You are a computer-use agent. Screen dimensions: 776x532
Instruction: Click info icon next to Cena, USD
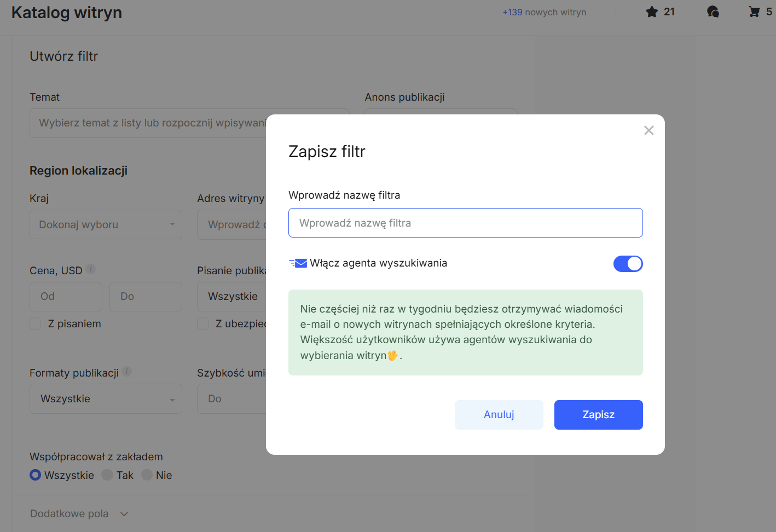(x=91, y=269)
